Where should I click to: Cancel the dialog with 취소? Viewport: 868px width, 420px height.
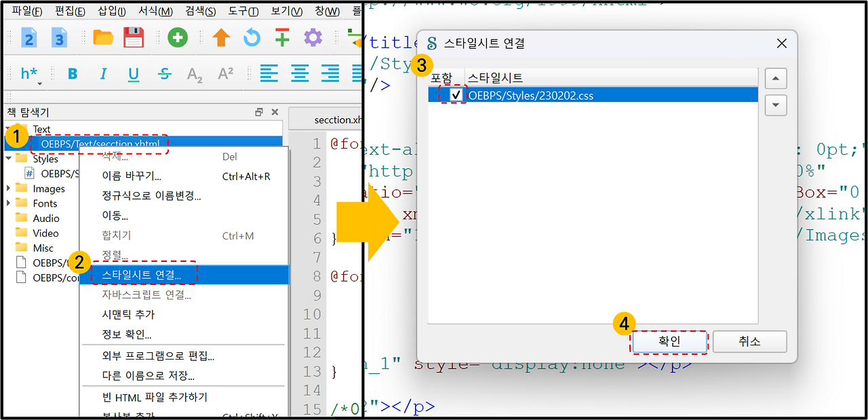point(749,341)
